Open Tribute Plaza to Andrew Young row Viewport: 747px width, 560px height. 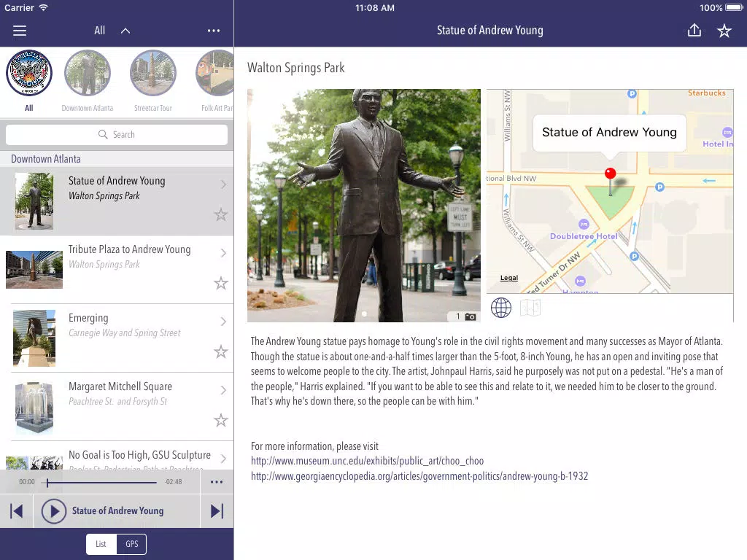tap(117, 270)
